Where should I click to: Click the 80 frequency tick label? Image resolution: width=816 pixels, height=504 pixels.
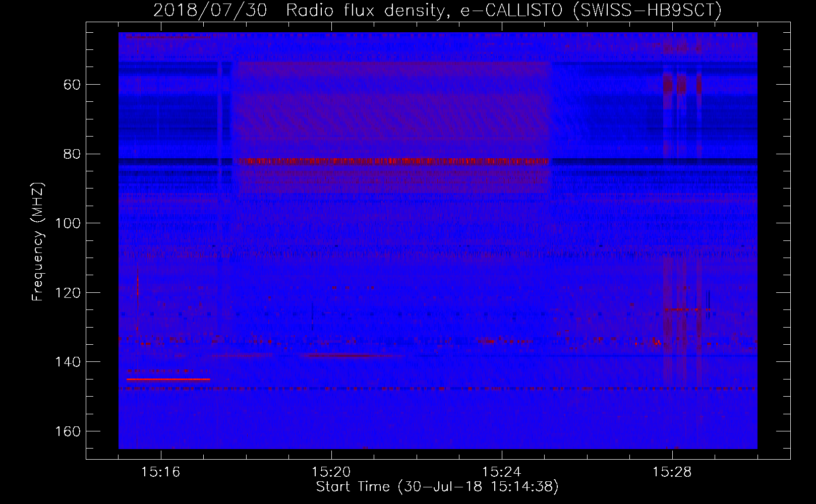pyautogui.click(x=72, y=154)
